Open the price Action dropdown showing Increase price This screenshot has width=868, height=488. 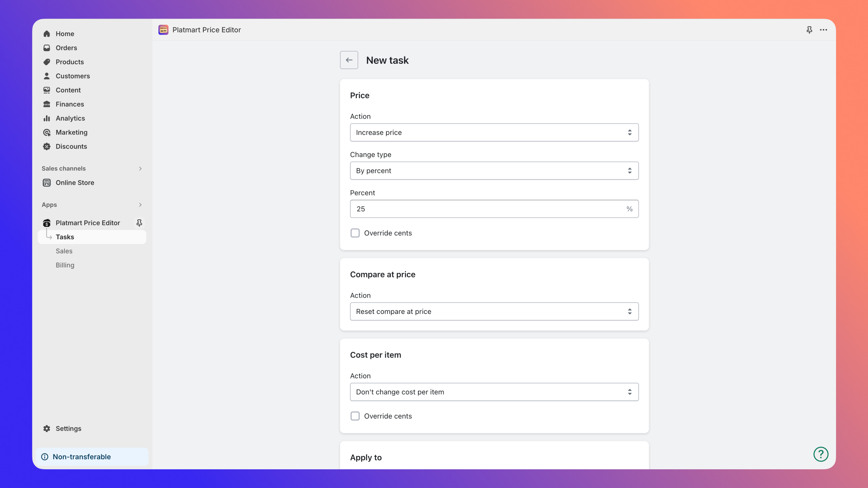(494, 132)
